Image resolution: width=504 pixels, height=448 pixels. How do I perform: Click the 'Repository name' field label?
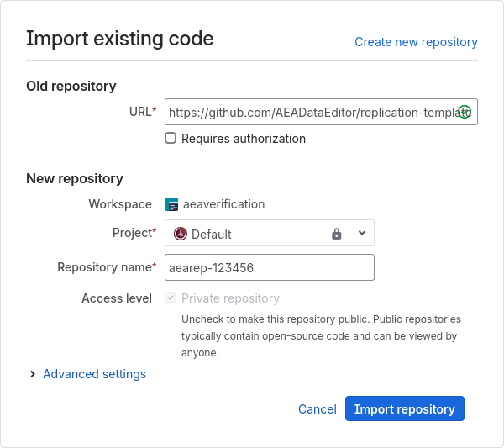click(104, 267)
